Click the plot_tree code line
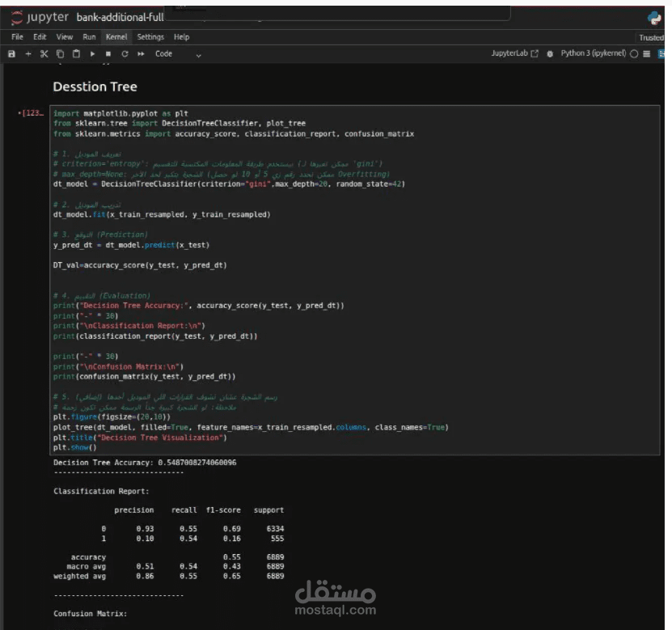This screenshot has width=672, height=630. pos(251,427)
